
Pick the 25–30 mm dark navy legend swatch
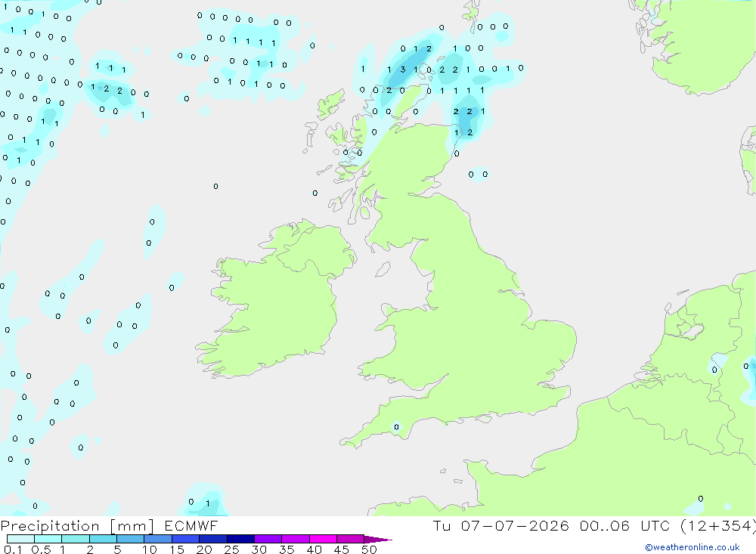click(240, 539)
